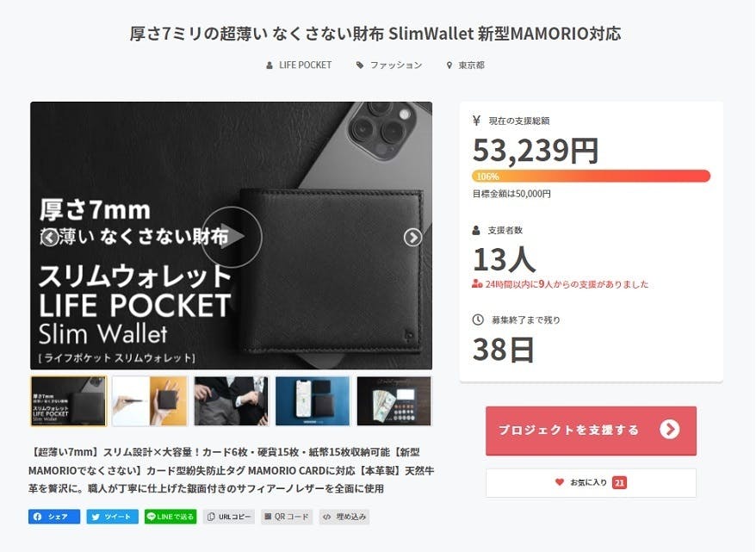Select the first black wallet thumbnail
The image size is (756, 552).
coord(69,401)
